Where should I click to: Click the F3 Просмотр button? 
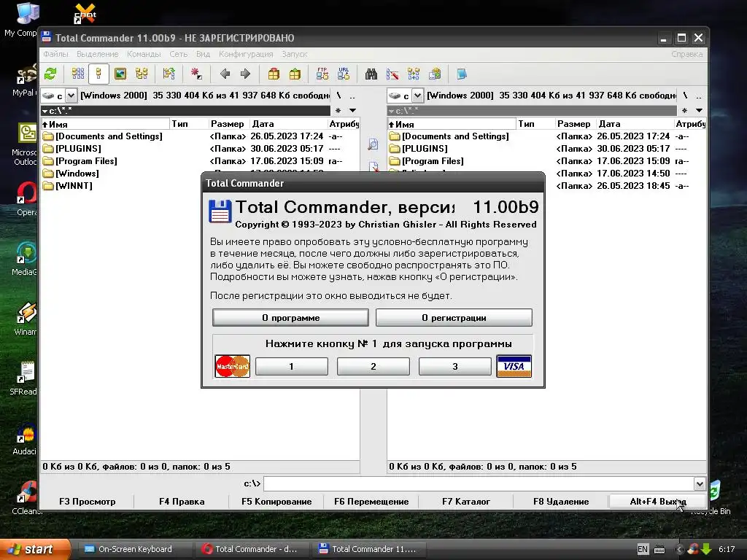88,502
